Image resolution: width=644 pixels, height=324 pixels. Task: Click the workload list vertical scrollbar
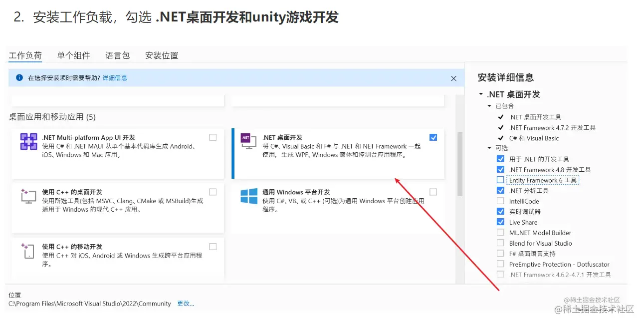click(460, 164)
